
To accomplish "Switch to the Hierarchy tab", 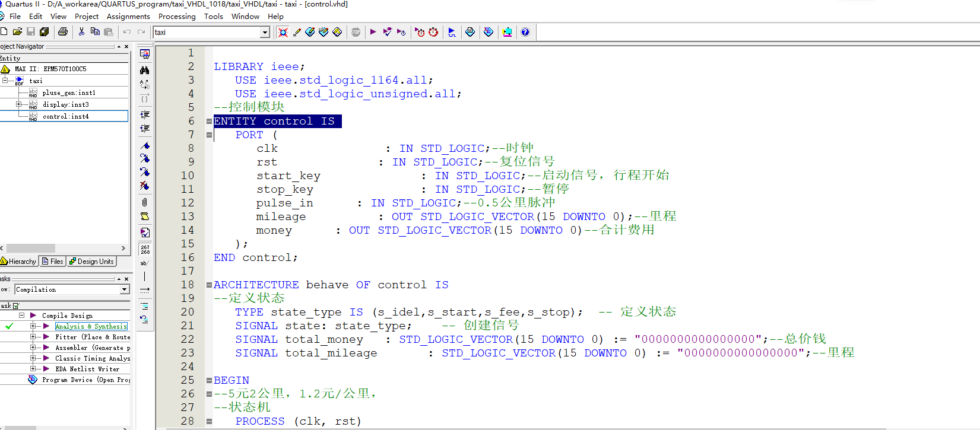I will [18, 262].
